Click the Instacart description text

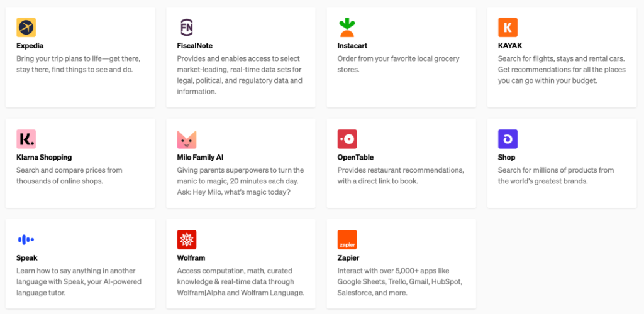point(398,64)
